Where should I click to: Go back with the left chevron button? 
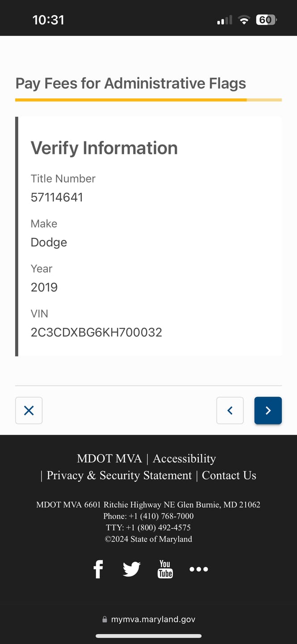(230, 411)
